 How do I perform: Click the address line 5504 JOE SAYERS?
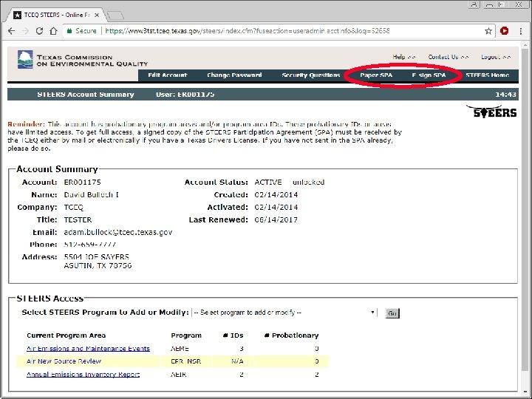click(x=96, y=257)
